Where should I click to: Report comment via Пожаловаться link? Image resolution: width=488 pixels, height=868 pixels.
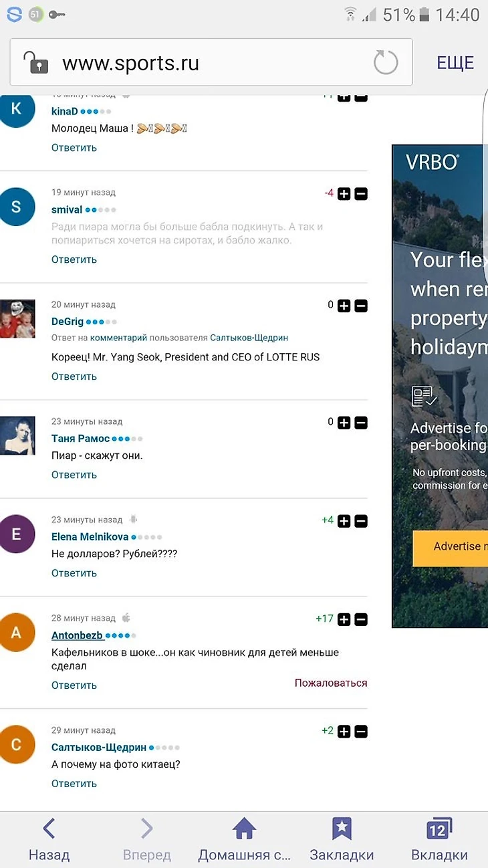pyautogui.click(x=331, y=683)
